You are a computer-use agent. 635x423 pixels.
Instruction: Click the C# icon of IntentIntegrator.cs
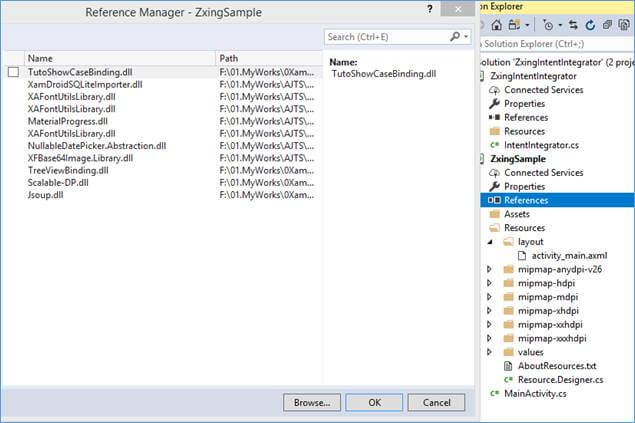[x=494, y=145]
